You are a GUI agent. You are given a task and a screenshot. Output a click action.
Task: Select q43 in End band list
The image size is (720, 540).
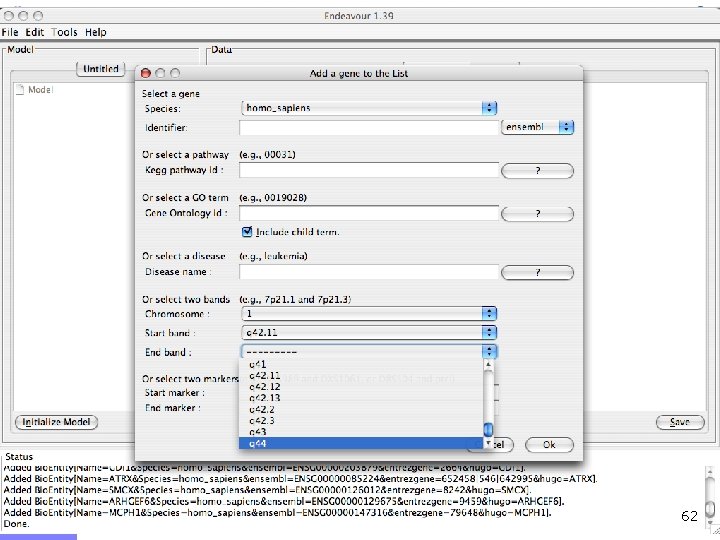click(x=361, y=432)
